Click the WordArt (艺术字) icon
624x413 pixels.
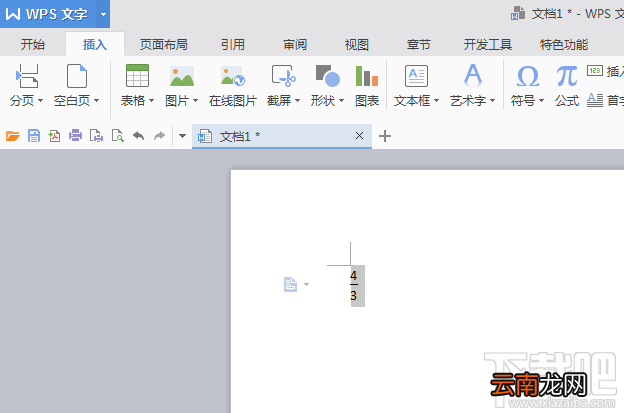coord(473,75)
